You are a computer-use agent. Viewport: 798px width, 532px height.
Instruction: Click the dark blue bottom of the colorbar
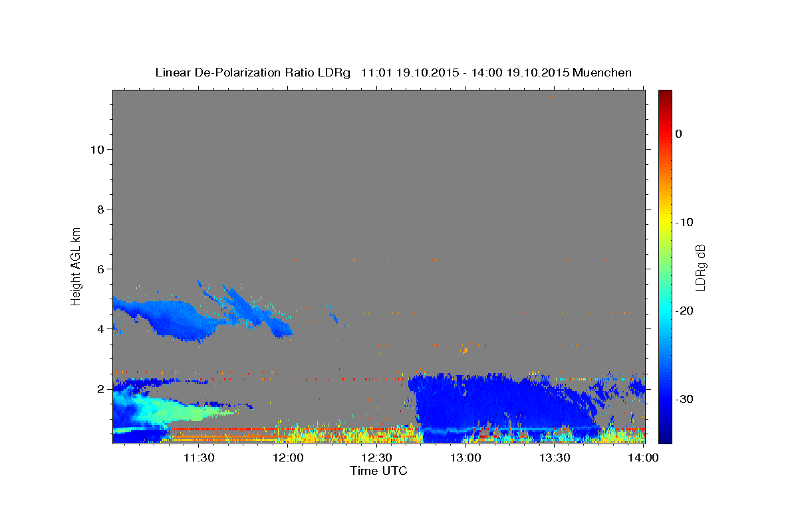pyautogui.click(x=665, y=436)
